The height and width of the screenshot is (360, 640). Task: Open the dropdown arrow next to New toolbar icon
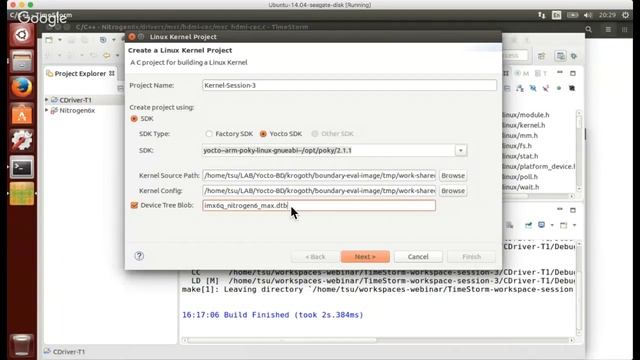click(60, 40)
